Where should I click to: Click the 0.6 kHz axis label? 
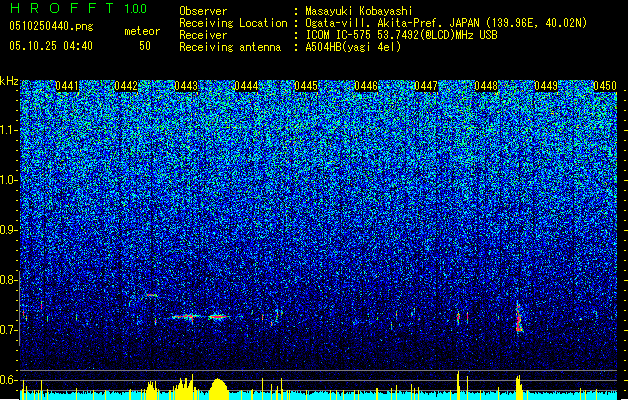point(9,380)
